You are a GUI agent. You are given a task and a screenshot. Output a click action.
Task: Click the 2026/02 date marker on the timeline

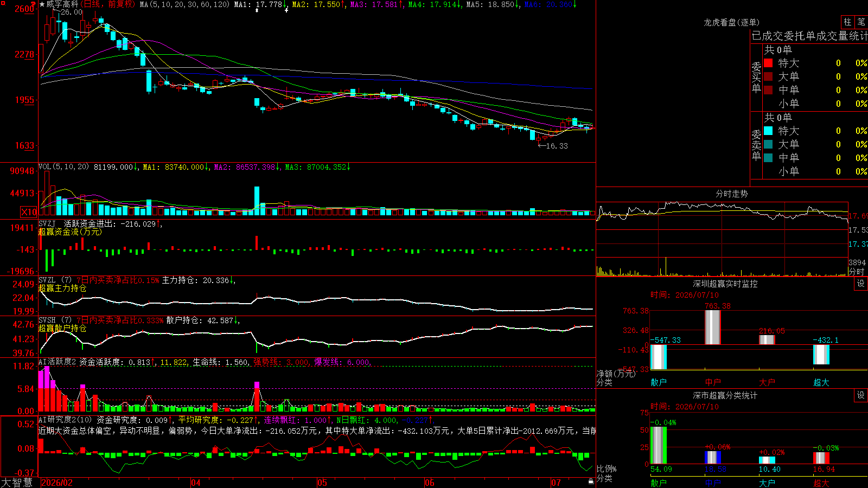click(x=57, y=483)
